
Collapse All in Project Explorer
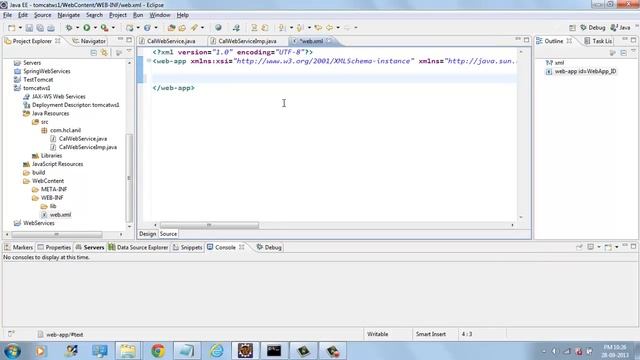coord(94,53)
